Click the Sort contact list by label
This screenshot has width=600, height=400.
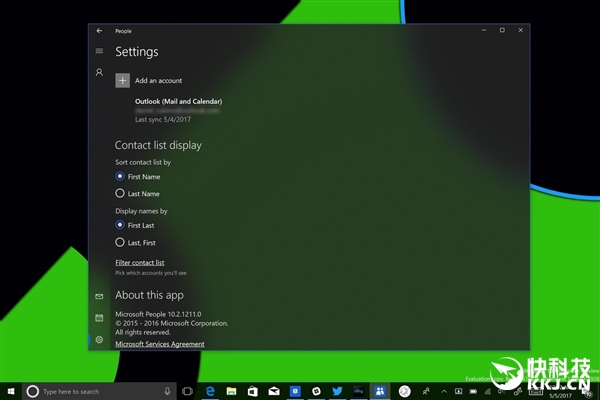tap(143, 162)
